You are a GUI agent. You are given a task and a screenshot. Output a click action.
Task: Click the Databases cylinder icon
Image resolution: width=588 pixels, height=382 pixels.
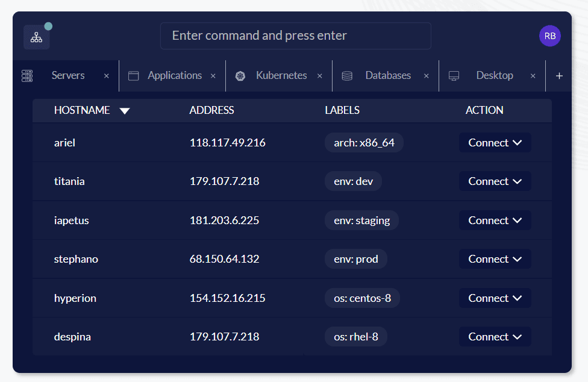pos(347,76)
